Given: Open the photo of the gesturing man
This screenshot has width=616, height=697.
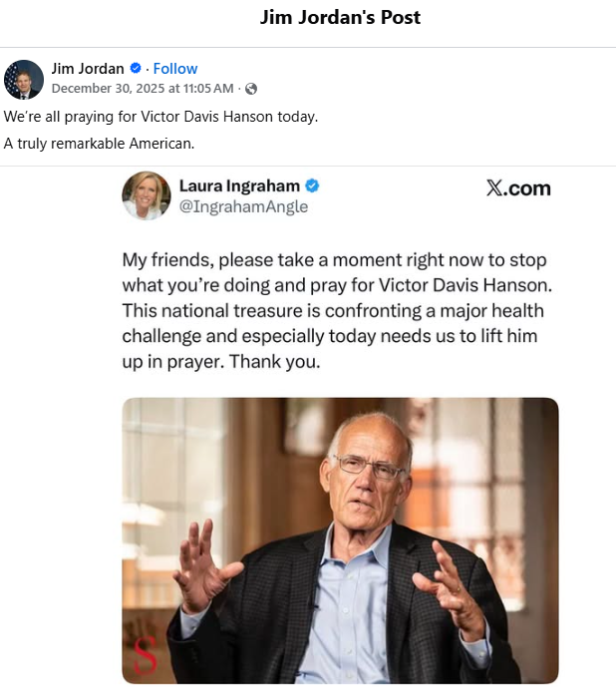Looking at the screenshot, I should pyautogui.click(x=340, y=539).
